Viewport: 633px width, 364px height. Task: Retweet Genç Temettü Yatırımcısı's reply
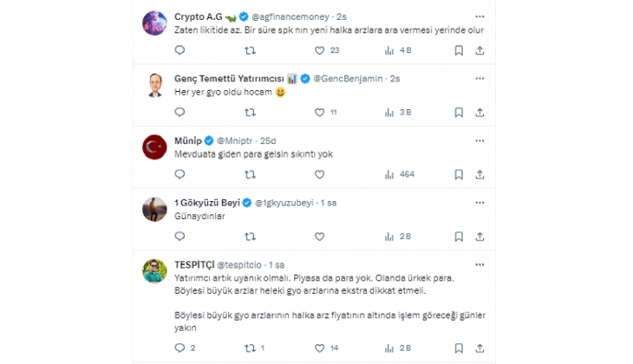(x=250, y=112)
